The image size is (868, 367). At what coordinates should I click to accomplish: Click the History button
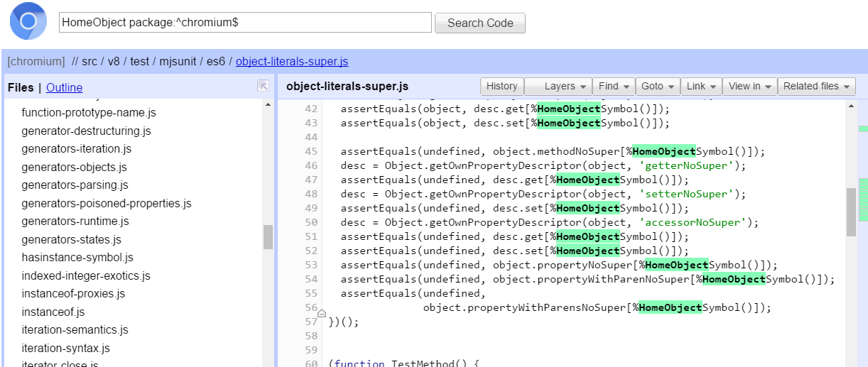[x=502, y=86]
